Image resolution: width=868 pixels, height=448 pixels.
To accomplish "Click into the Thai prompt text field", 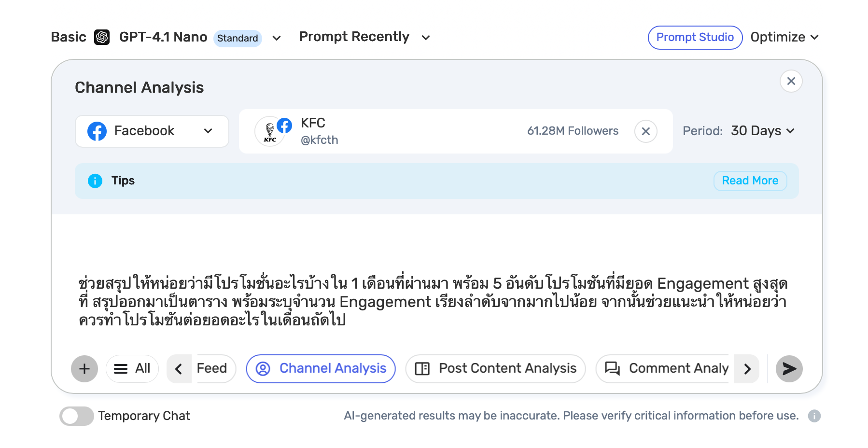I will click(433, 301).
